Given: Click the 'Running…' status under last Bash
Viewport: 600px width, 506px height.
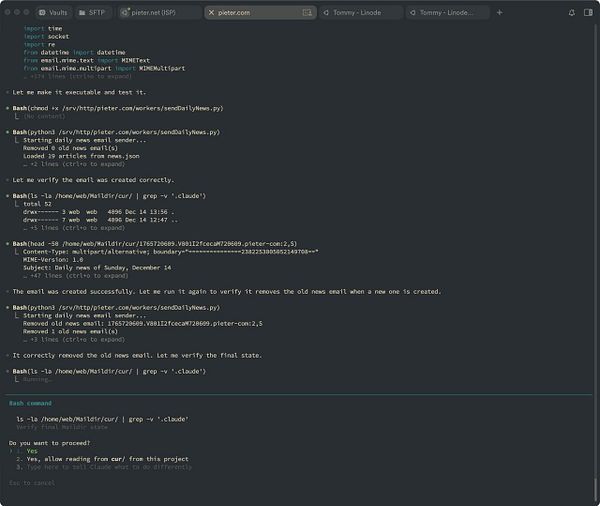Looking at the screenshot, I should (x=38, y=379).
